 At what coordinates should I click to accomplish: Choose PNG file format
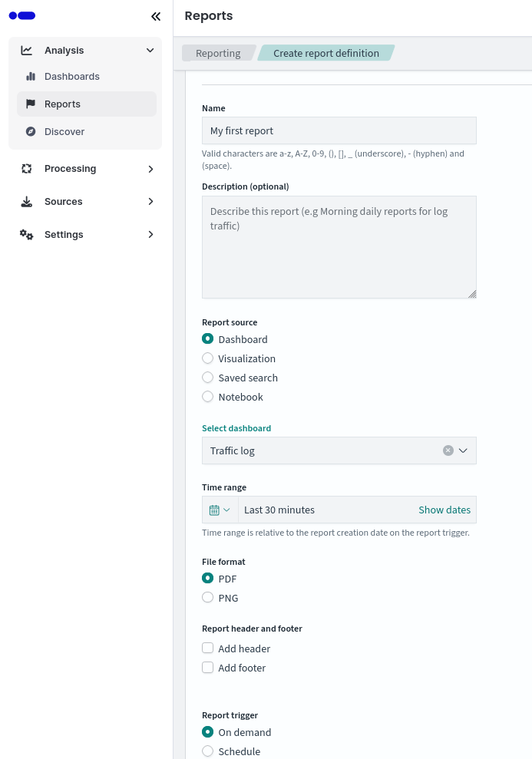(x=208, y=598)
